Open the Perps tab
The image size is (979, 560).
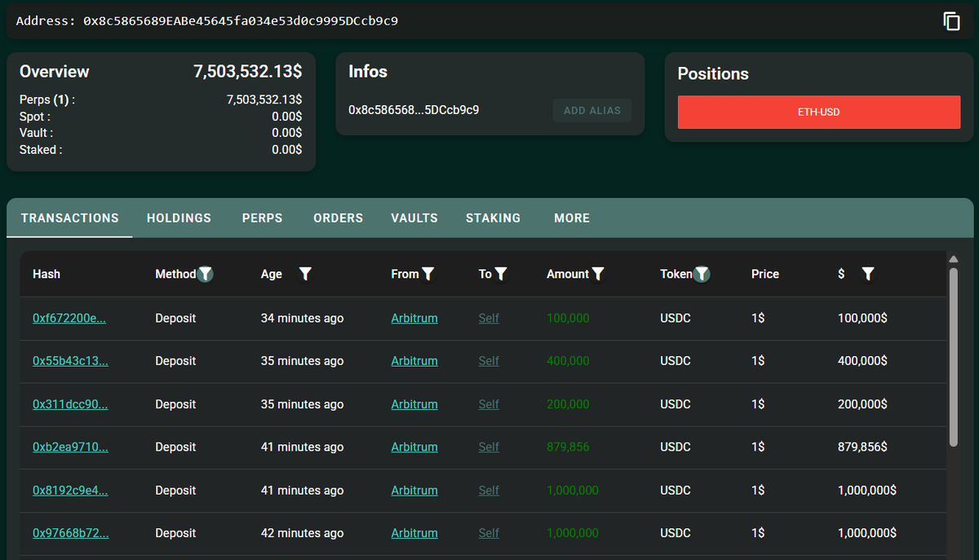point(262,218)
